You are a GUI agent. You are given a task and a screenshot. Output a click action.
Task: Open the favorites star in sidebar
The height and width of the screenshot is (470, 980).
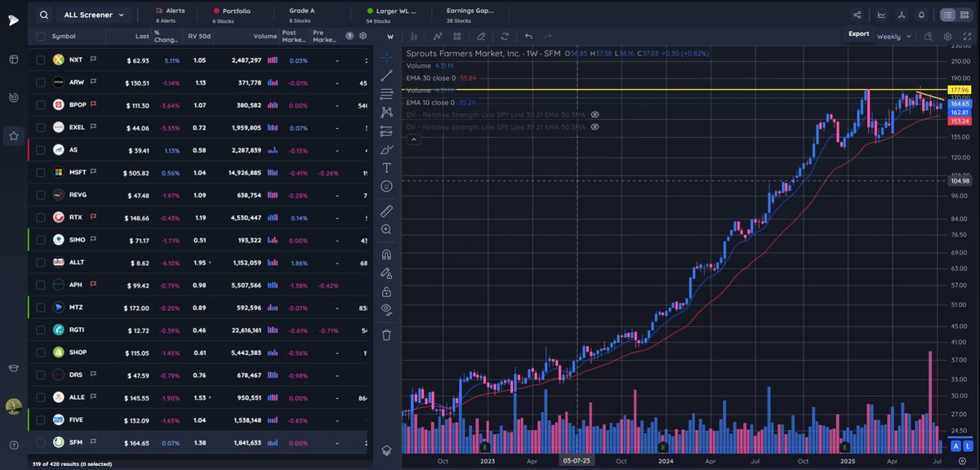pos(14,136)
